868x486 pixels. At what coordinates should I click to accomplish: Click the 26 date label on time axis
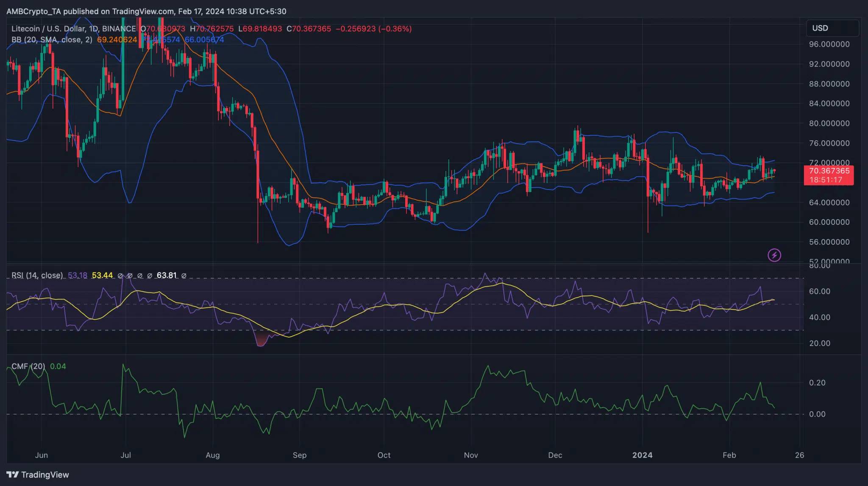click(x=799, y=455)
